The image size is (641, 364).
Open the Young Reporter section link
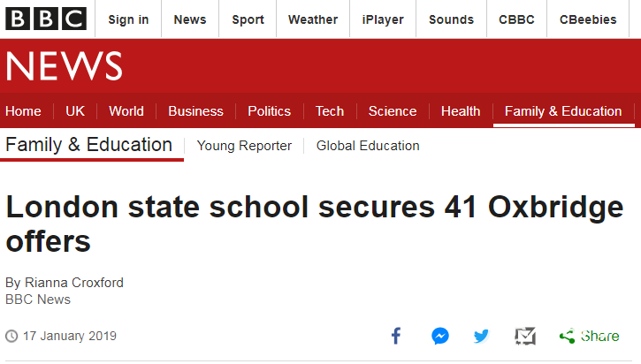(x=244, y=146)
